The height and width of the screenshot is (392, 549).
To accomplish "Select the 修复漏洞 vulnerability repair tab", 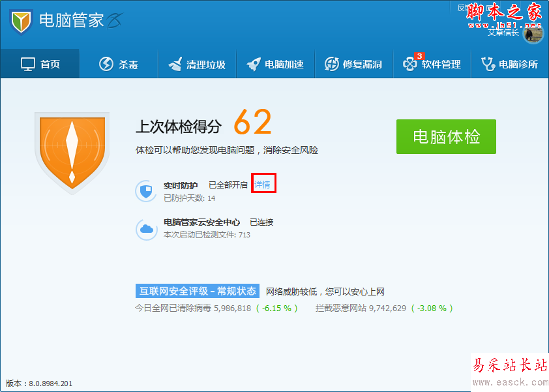I will pos(353,64).
